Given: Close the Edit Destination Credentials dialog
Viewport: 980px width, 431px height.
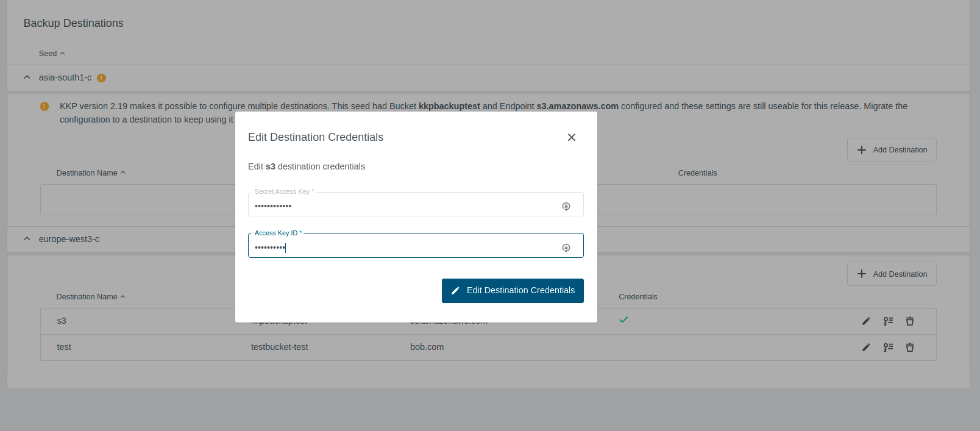Looking at the screenshot, I should (x=571, y=138).
